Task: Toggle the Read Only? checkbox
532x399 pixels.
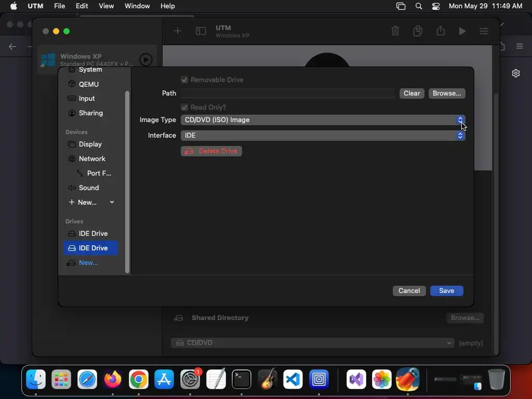Action: pos(184,107)
